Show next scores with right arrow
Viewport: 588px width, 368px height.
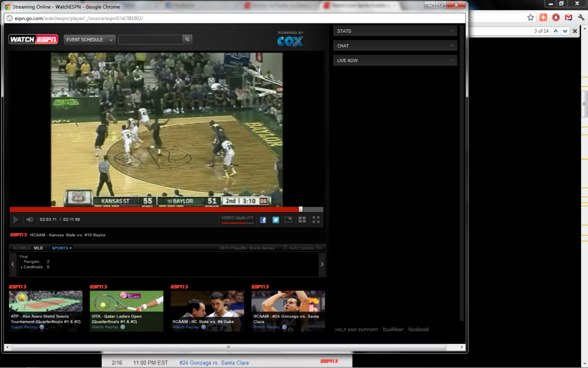click(x=322, y=264)
